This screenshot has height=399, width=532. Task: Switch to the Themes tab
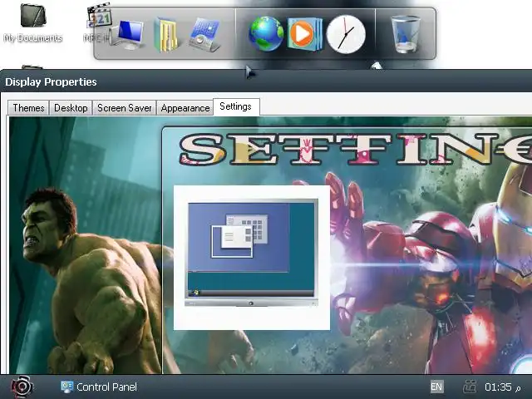pos(28,108)
